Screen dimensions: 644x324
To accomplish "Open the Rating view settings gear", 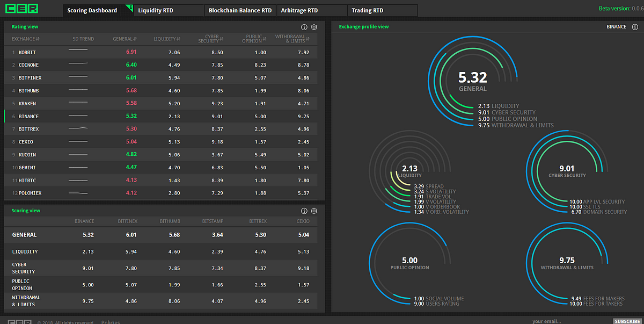I will click(x=314, y=27).
